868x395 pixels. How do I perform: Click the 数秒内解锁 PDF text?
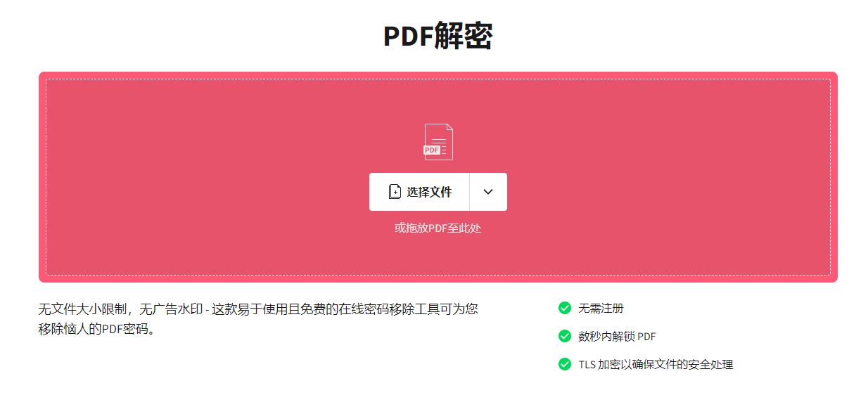pyautogui.click(x=617, y=337)
